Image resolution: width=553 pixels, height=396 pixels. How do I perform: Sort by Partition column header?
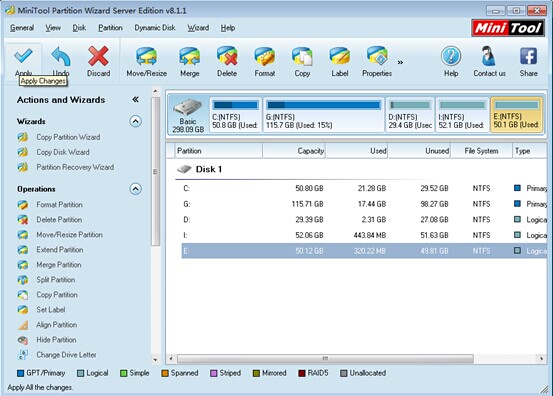click(218, 151)
